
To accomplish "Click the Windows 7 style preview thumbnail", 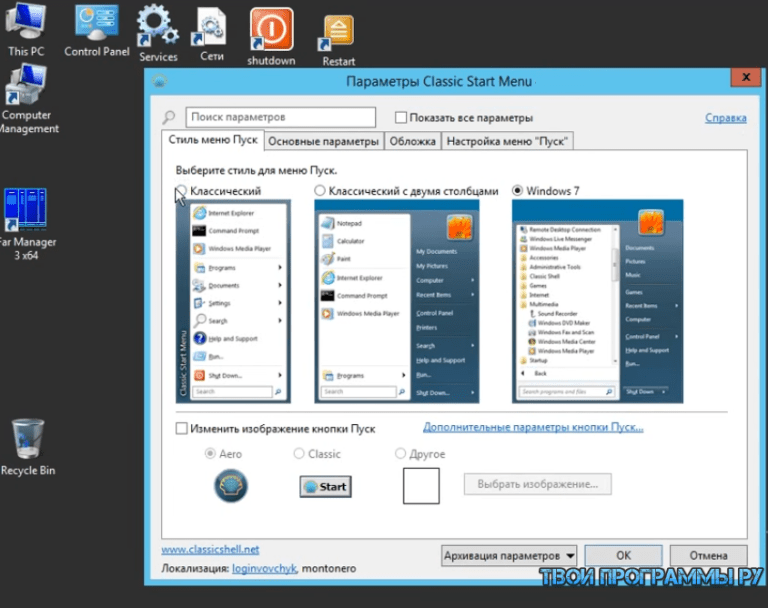I will click(598, 301).
